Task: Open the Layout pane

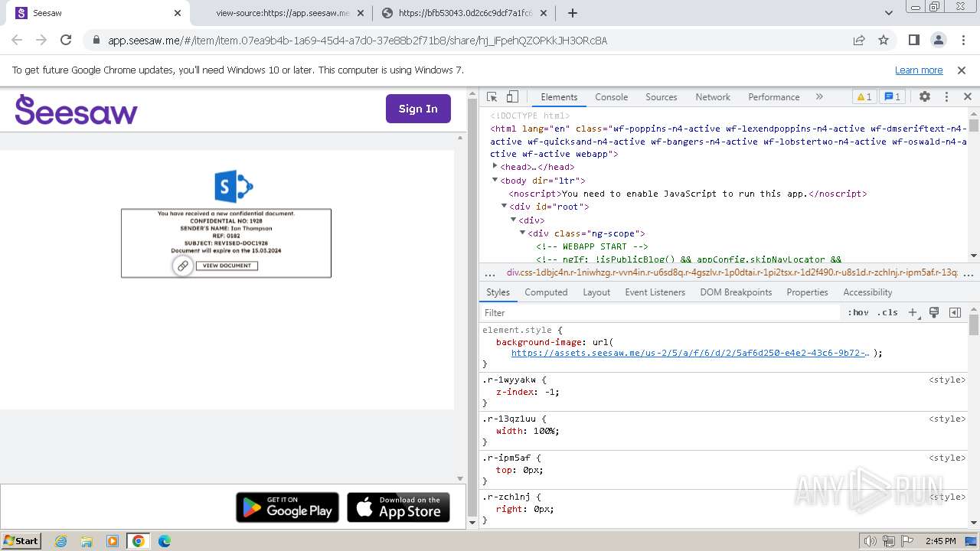Action: pyautogui.click(x=596, y=292)
